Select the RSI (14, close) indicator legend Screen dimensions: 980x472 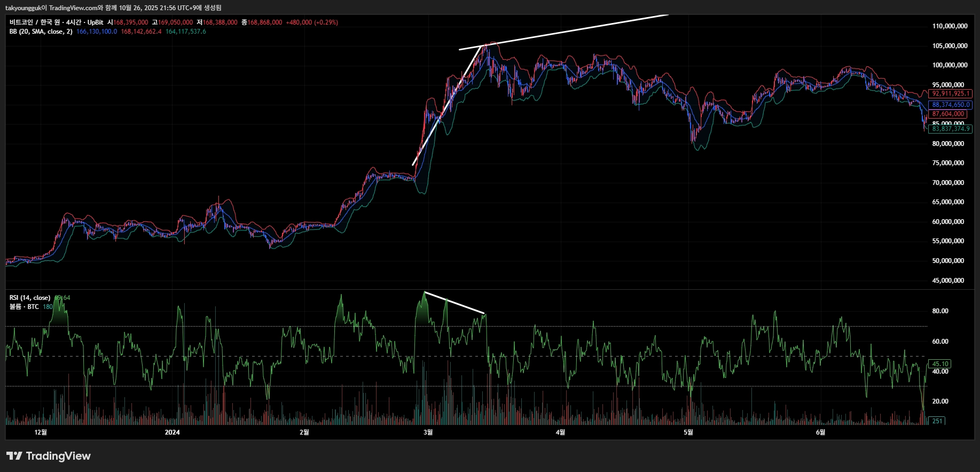(x=30, y=298)
